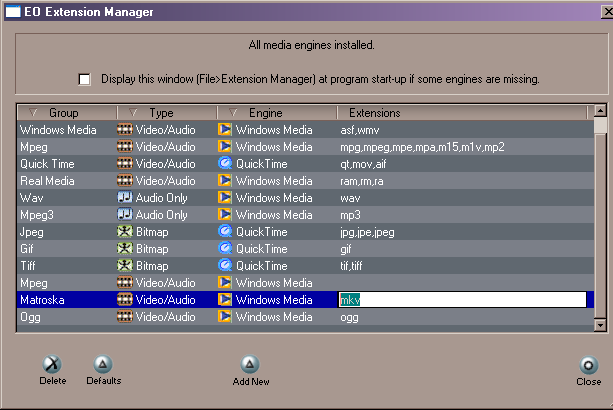Image resolution: width=613 pixels, height=410 pixels.
Task: Toggle the display-at-start-up checkbox
Action: pyautogui.click(x=84, y=79)
